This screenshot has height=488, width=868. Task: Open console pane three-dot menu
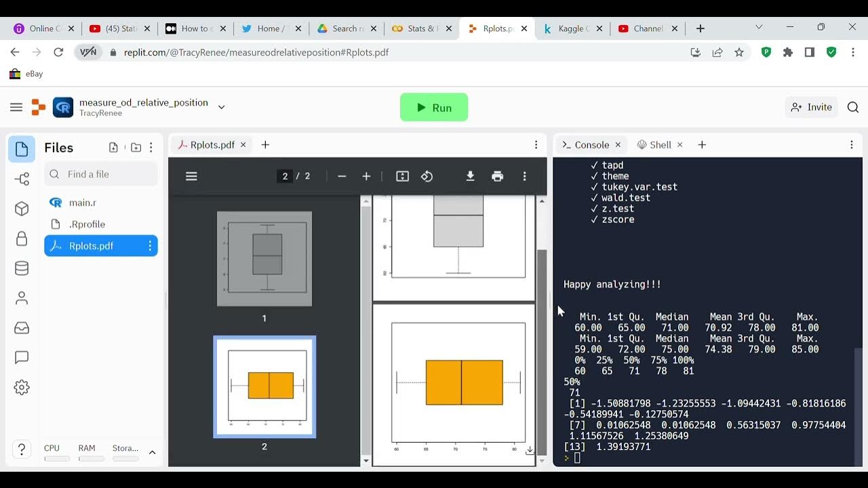[x=852, y=145]
